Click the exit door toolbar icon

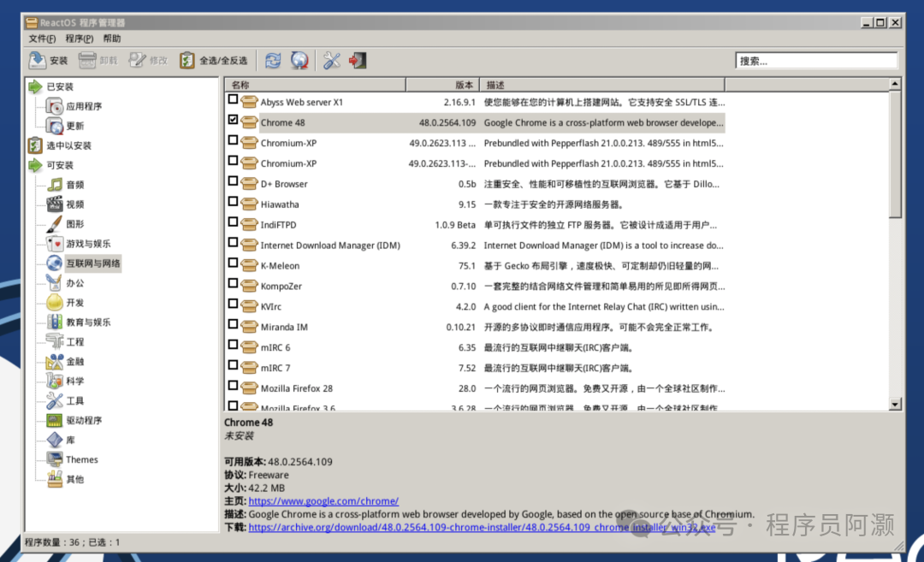(358, 60)
